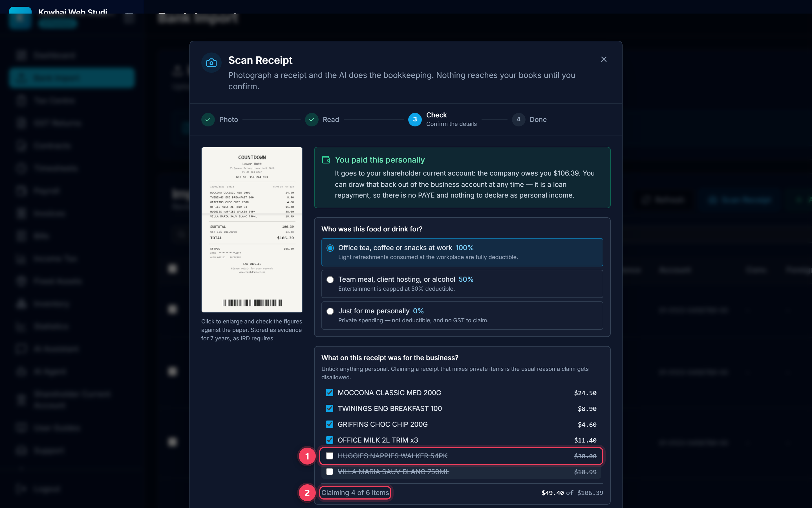Click the $11.40 price for Office Milk

(585, 441)
